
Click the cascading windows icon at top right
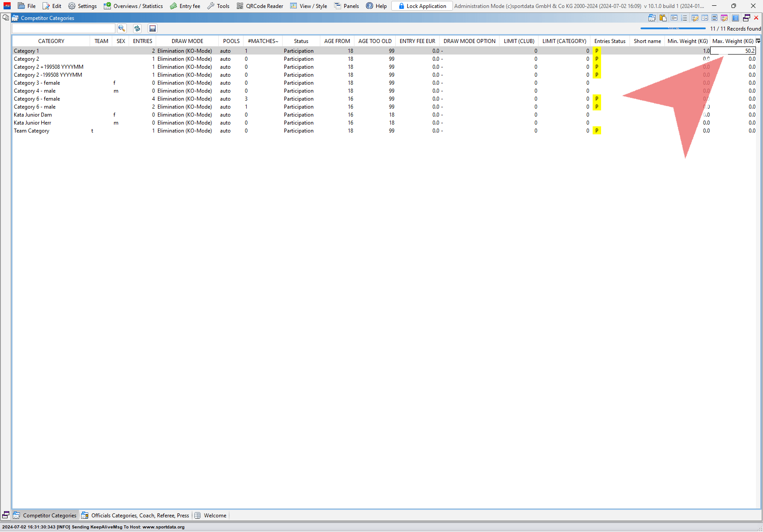point(747,18)
